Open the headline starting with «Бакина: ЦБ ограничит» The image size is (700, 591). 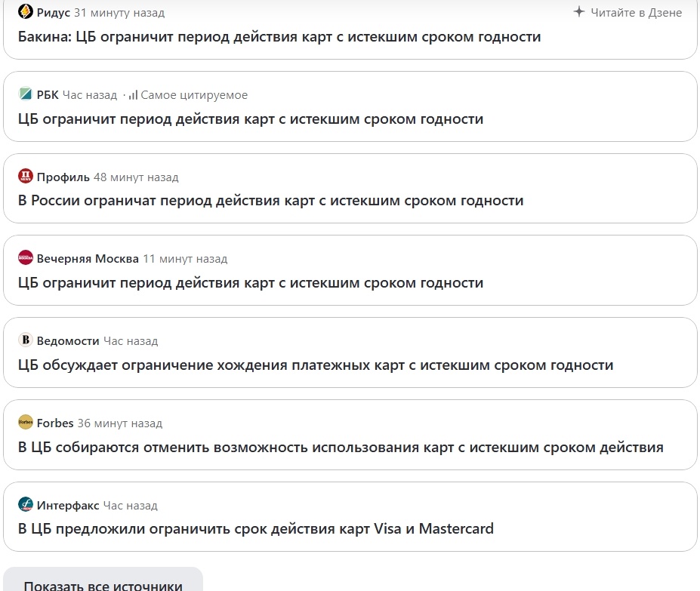click(x=279, y=36)
